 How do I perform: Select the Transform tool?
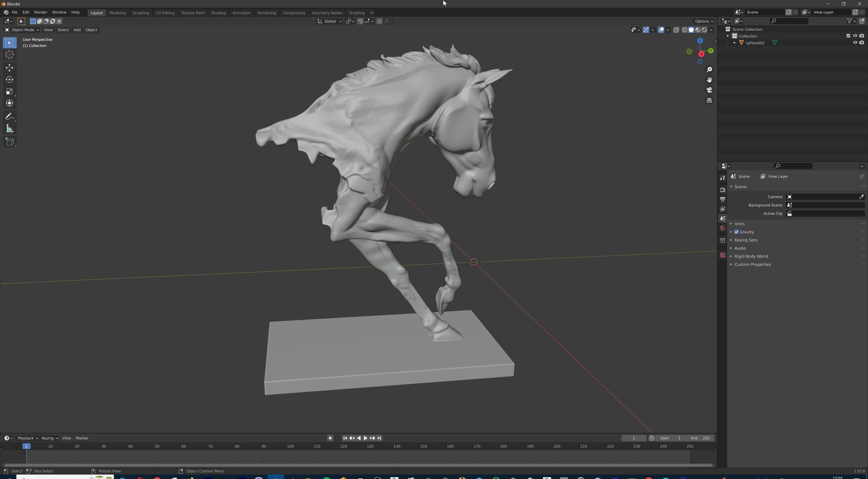point(9,103)
